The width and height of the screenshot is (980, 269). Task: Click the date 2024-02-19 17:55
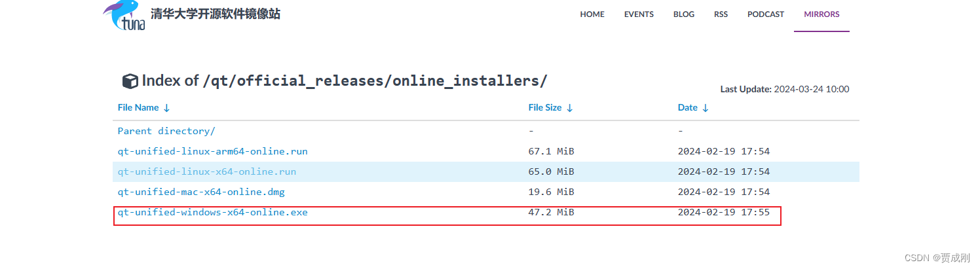tap(724, 212)
